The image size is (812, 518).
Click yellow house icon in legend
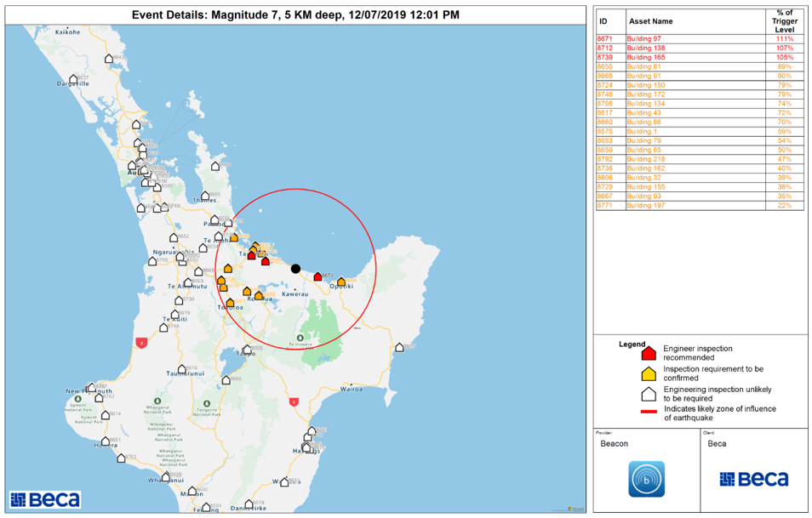[648, 373]
